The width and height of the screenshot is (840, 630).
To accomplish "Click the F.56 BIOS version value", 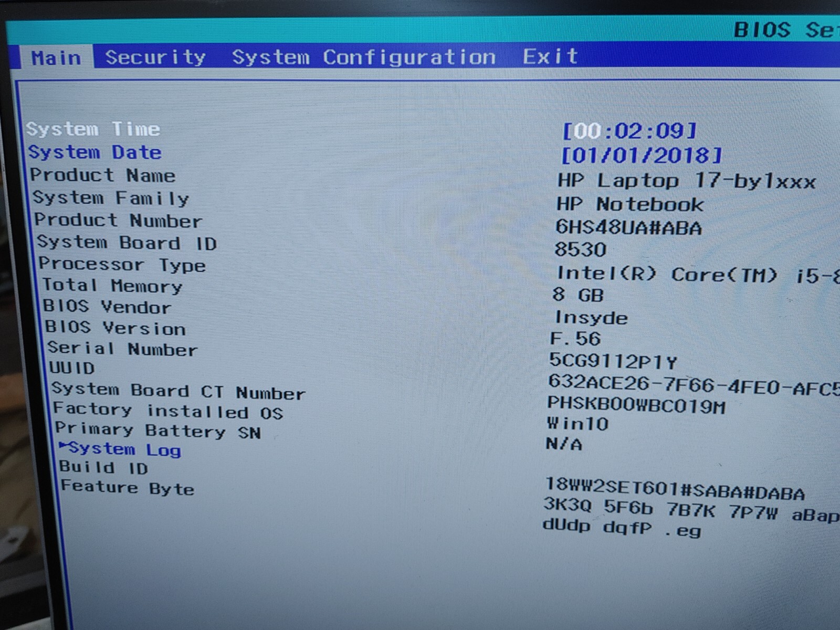I will (575, 339).
